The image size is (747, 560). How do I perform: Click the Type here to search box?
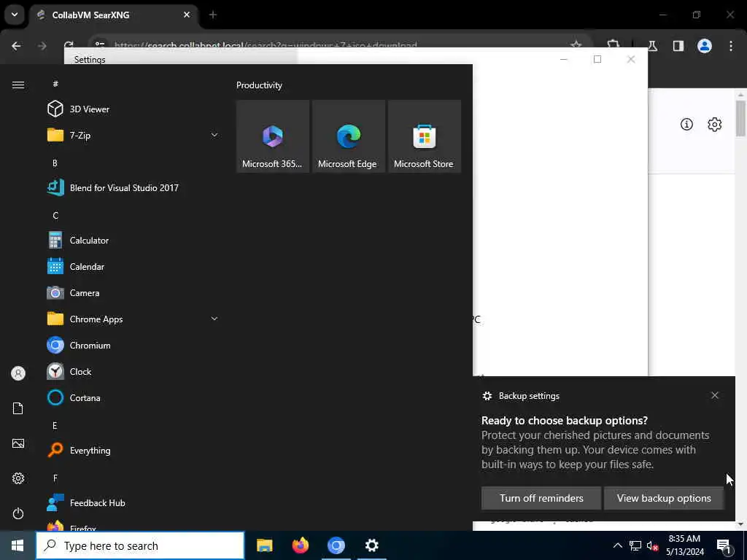tap(140, 545)
